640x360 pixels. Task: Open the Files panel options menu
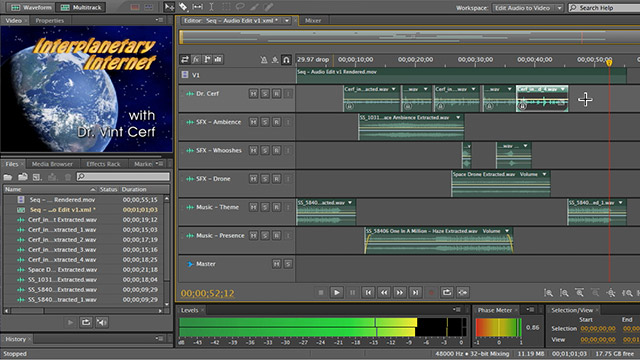coord(160,164)
